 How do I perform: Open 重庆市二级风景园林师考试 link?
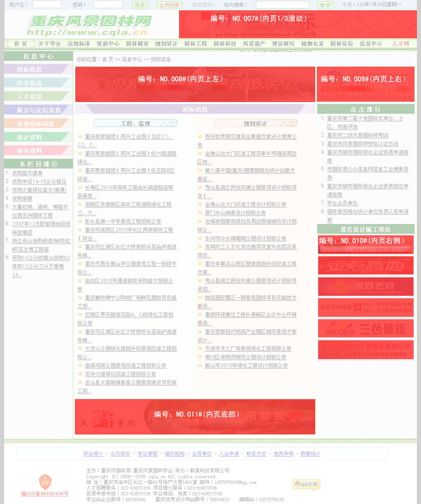tap(358, 135)
